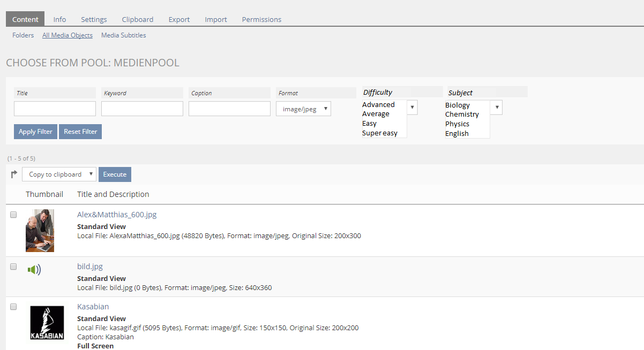This screenshot has width=644, height=350.
Task: Tick the Kasabian media object checkbox
Action: coord(13,307)
